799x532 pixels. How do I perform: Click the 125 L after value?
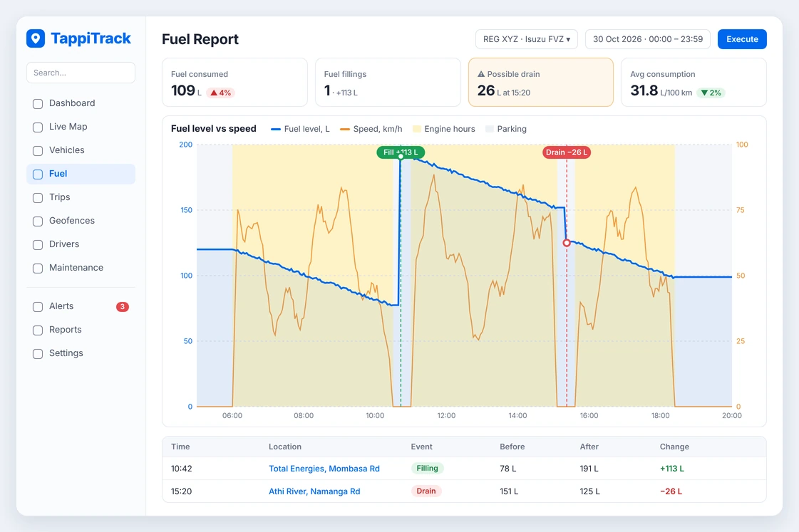589,491
